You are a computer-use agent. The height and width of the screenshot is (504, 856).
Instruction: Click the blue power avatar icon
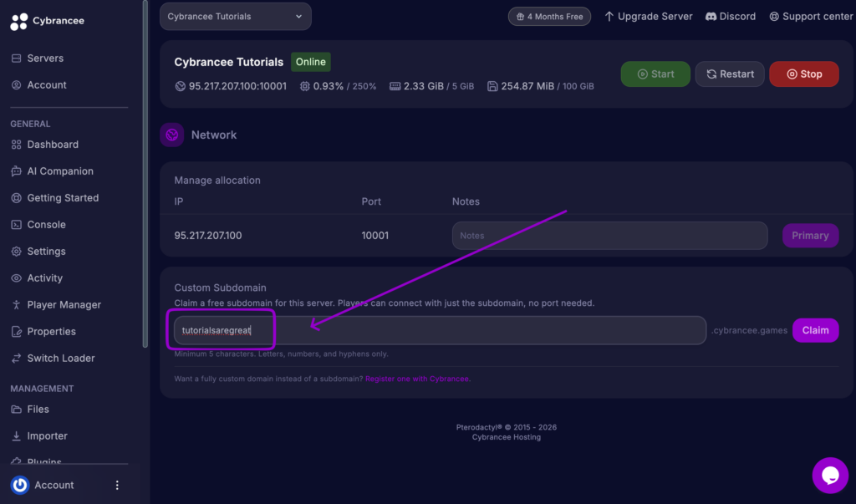tap(20, 485)
